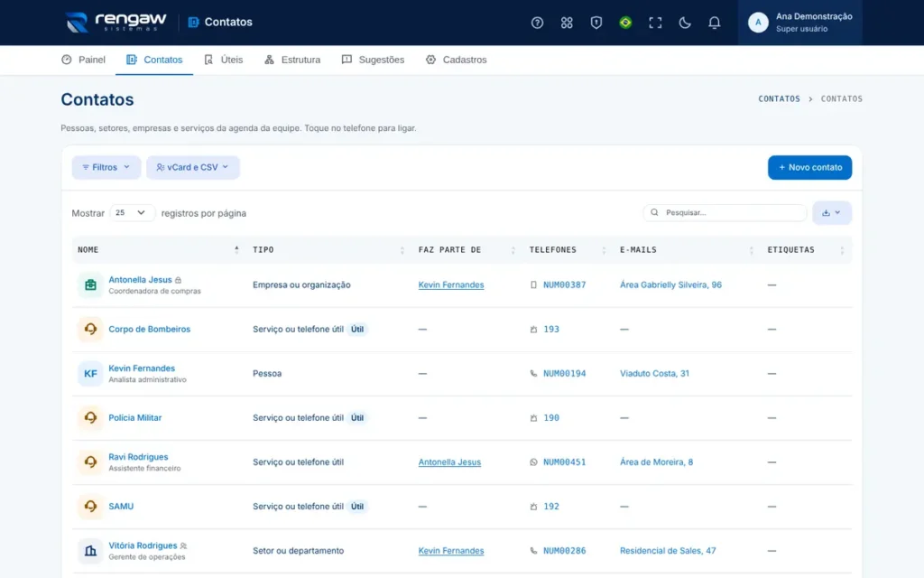Open the vCard e CSV dropdown
The width and height of the screenshot is (924, 578).
[193, 167]
